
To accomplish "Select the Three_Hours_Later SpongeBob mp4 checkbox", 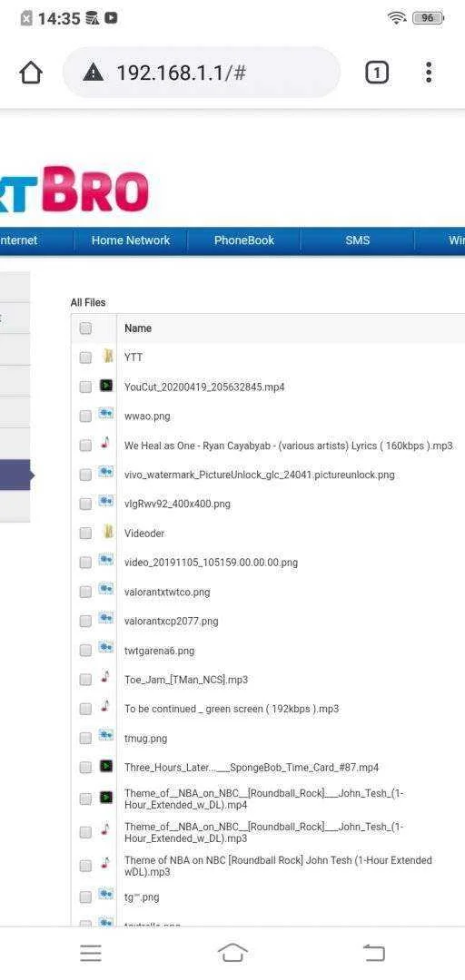I will pyautogui.click(x=85, y=768).
